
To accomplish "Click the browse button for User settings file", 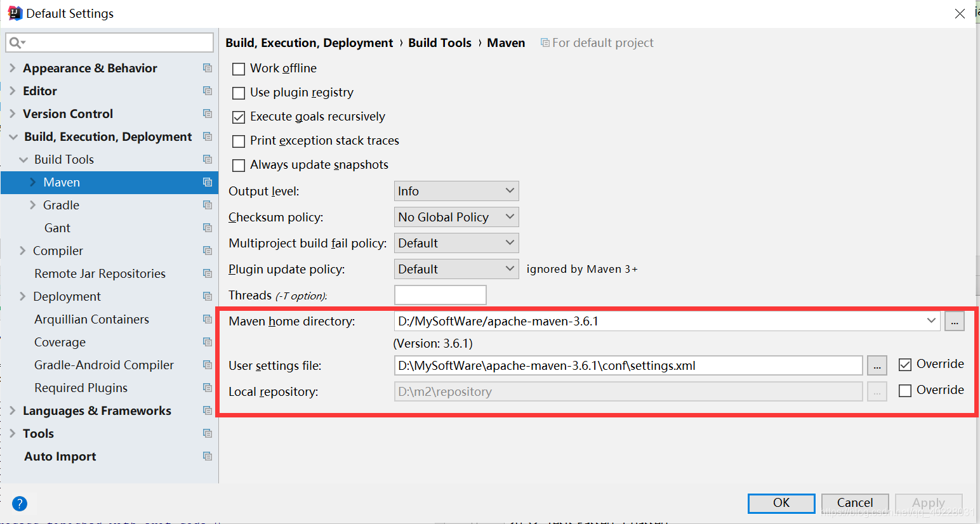I will pyautogui.click(x=877, y=365).
